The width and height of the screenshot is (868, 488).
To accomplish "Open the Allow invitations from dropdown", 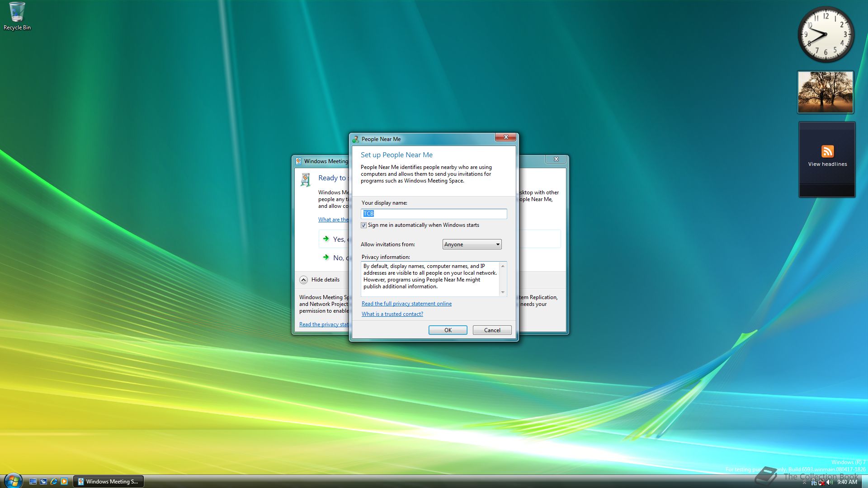I will click(472, 244).
